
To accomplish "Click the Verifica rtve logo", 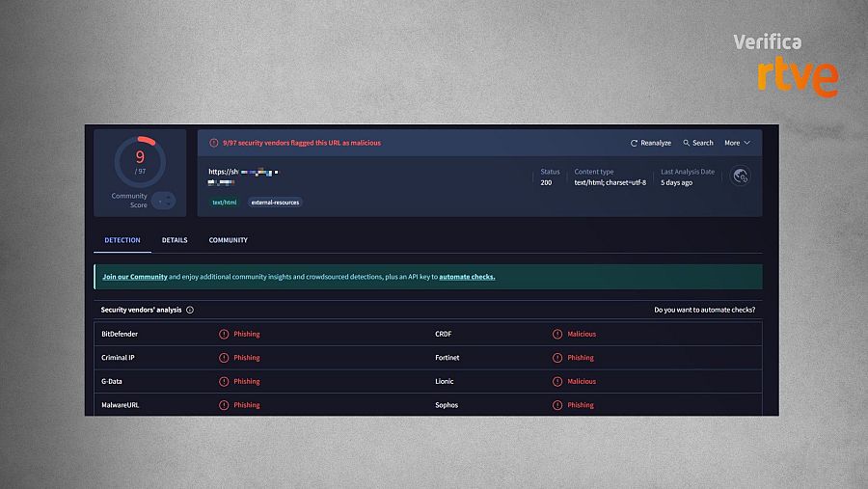I will click(x=786, y=66).
